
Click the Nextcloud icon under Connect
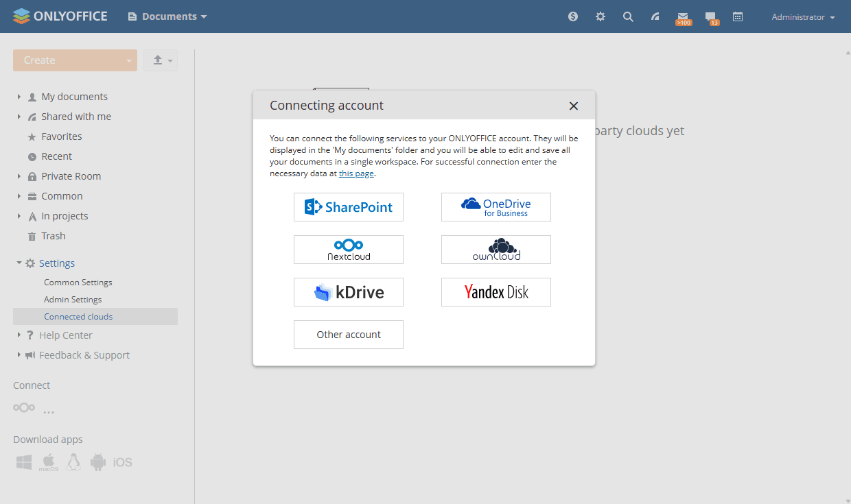pyautogui.click(x=24, y=407)
